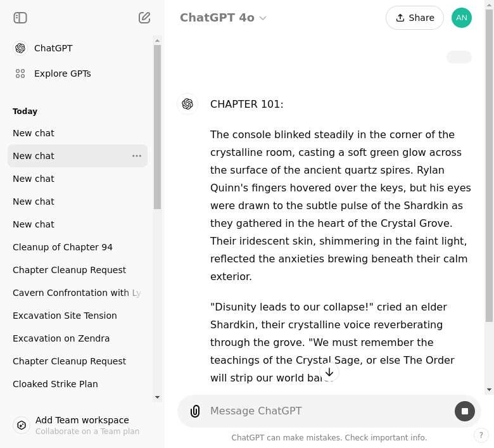Click the ChatGPT logo in sidebar
This screenshot has height=448, width=494.
tap(20, 48)
